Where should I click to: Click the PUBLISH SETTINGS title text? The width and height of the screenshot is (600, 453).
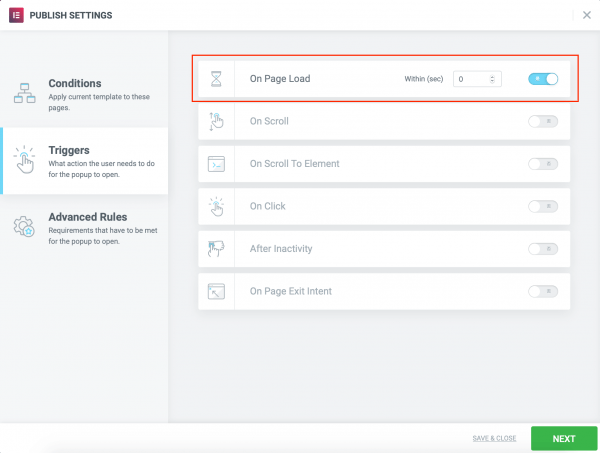click(71, 15)
